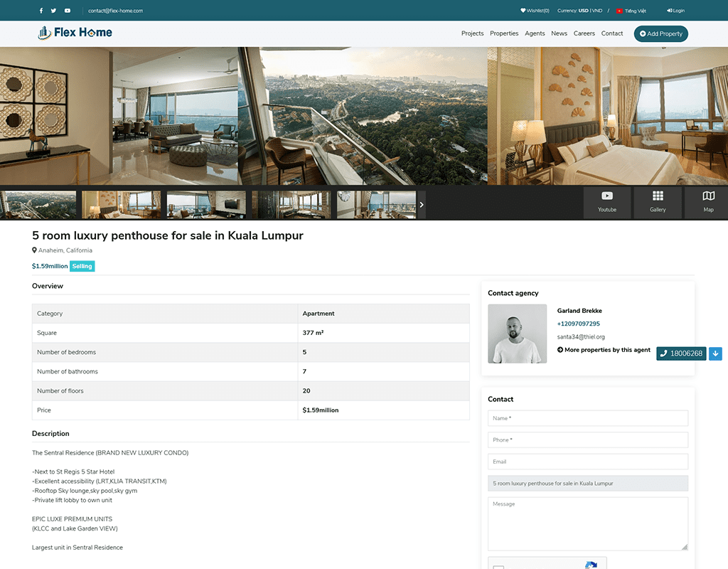Tick the reCAPTCHA checkbox
Viewport: 728px width, 569px height.
pyautogui.click(x=498, y=567)
